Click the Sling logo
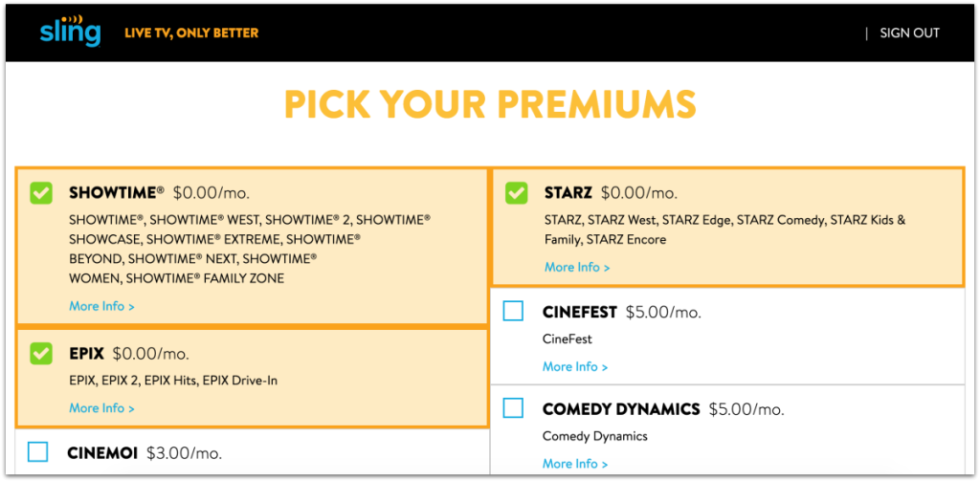Screen dimensions: 980x481 point(70,31)
